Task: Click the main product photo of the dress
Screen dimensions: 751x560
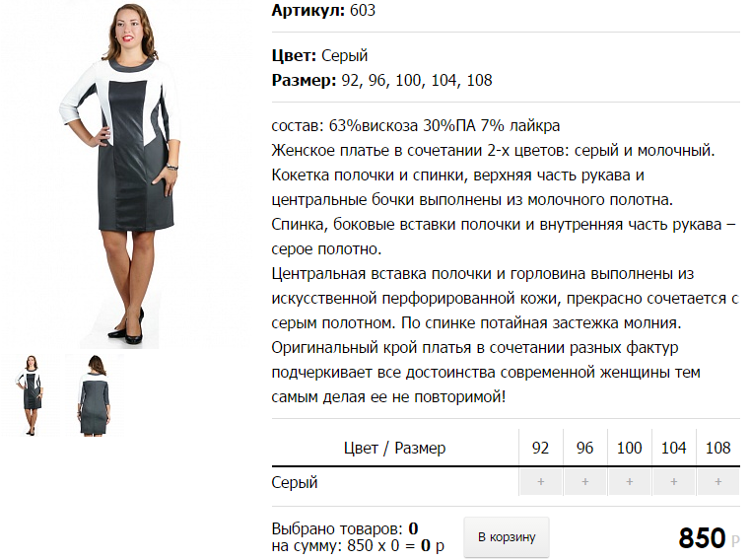Action: (119, 175)
